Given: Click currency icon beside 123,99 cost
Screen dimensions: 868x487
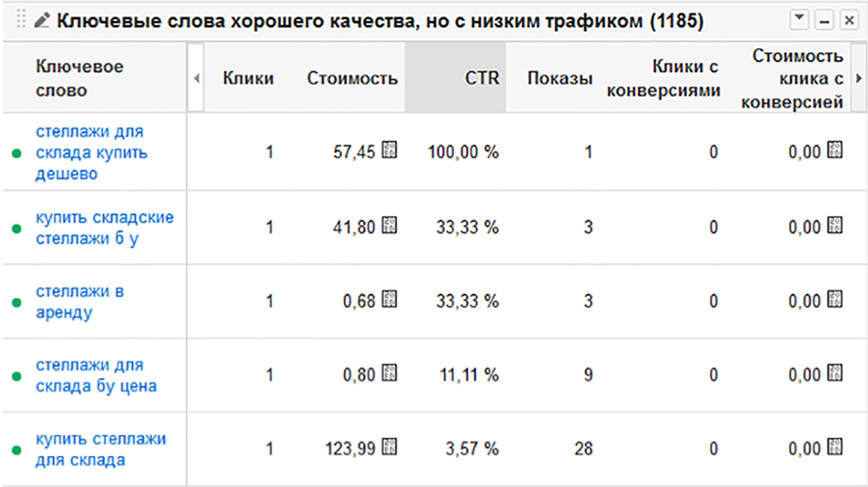Looking at the screenshot, I should tap(389, 446).
